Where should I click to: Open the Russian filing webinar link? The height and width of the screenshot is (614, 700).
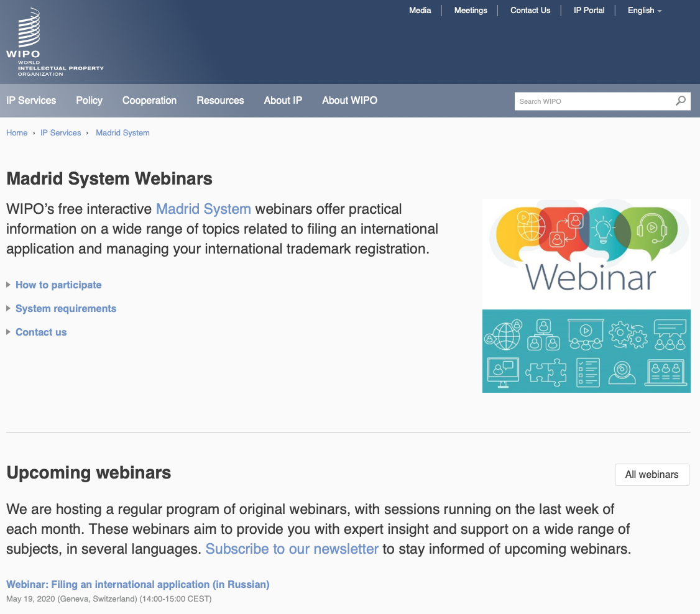coord(138,585)
